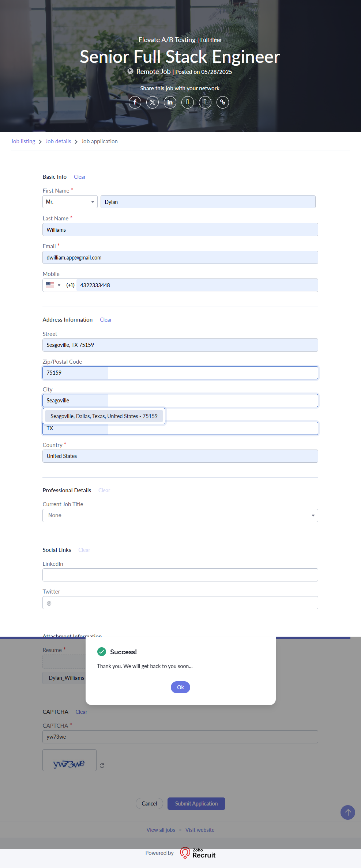Image resolution: width=361 pixels, height=868 pixels.
Task: Go to Job listing breadcrumb
Action: click(23, 141)
